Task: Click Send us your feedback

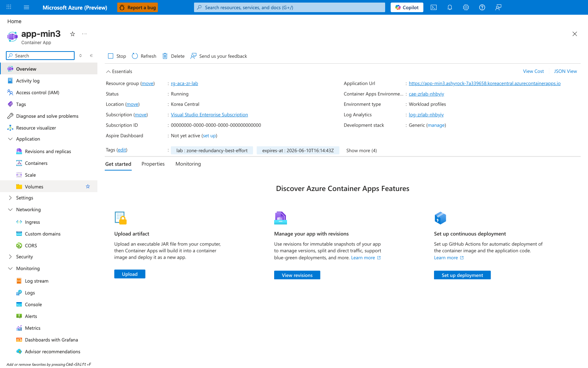Action: click(219, 56)
